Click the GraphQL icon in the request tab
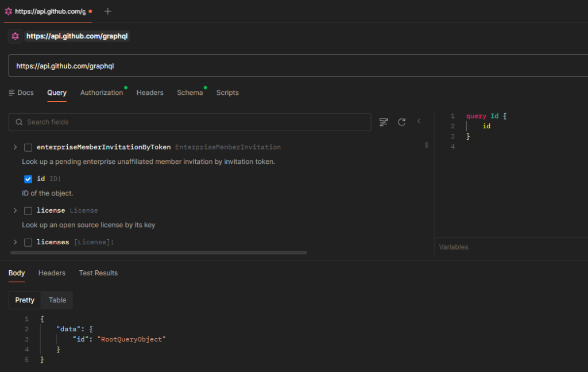588x372 pixels. coord(8,11)
